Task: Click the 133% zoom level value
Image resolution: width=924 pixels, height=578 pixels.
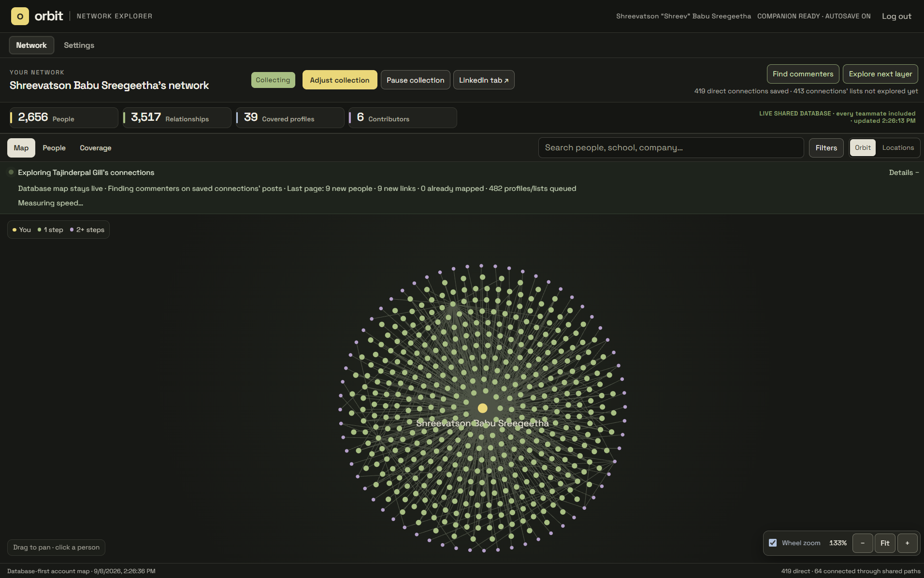Action: pyautogui.click(x=838, y=543)
